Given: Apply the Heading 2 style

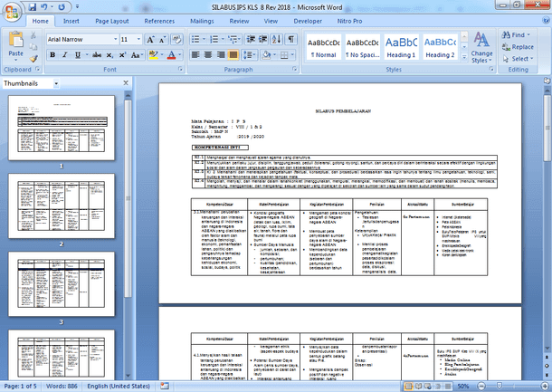Looking at the screenshot, I should tap(440, 47).
